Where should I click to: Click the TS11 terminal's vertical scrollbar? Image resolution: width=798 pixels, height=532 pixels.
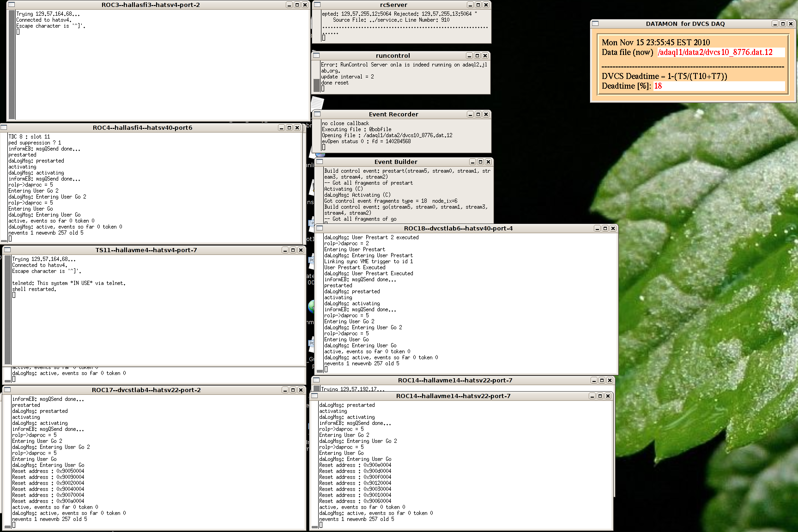(8, 309)
